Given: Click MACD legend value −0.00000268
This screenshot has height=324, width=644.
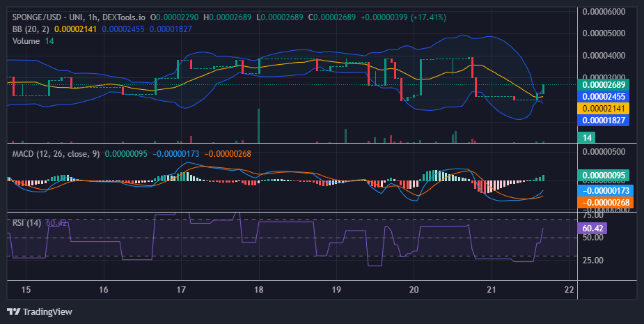Looking at the screenshot, I should pyautogui.click(x=228, y=154).
